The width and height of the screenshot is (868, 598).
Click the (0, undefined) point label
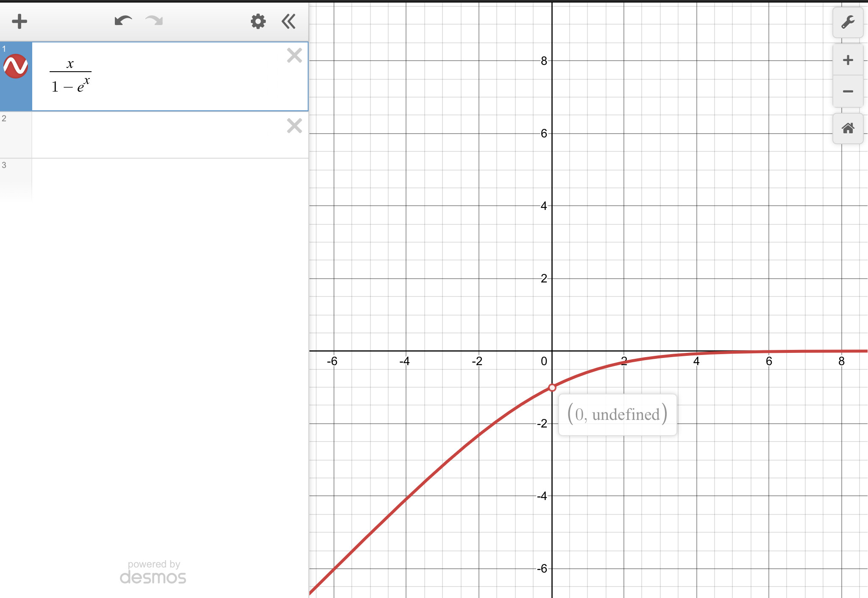pos(617,414)
